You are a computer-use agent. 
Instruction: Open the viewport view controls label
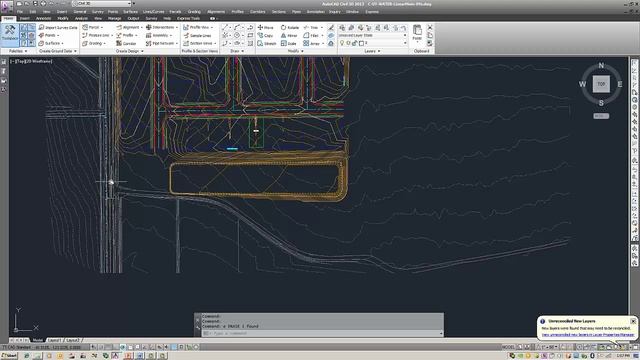32,61
